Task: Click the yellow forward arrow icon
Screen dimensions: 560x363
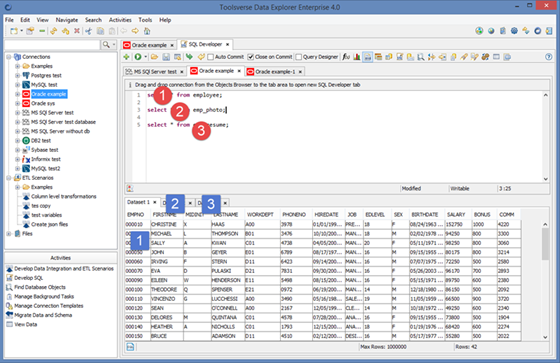Action: point(135,31)
